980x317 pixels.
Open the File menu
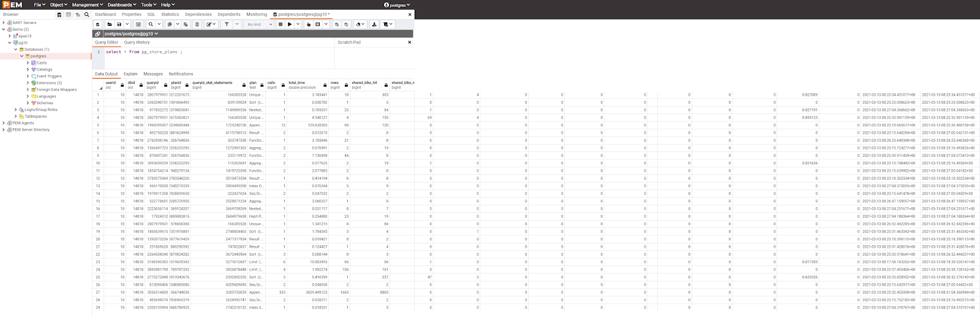tap(39, 4)
